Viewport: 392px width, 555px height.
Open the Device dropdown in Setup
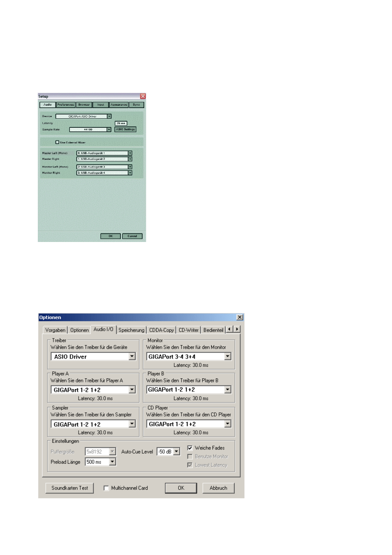point(109,116)
